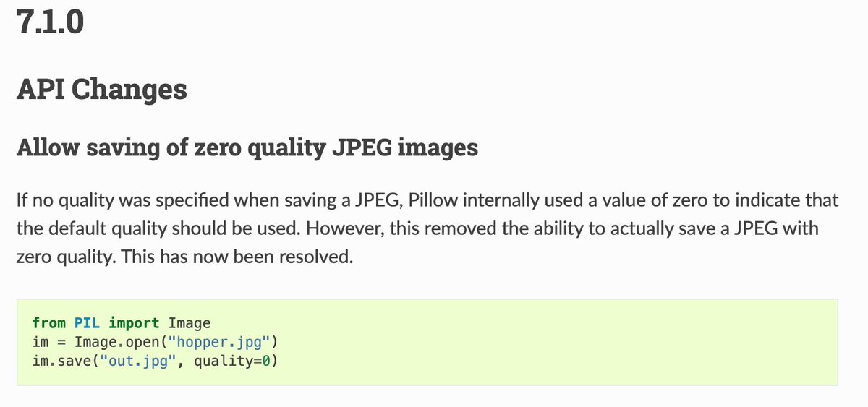Click the 'im' variable assignment in code
The width and height of the screenshot is (868, 407).
[41, 341]
